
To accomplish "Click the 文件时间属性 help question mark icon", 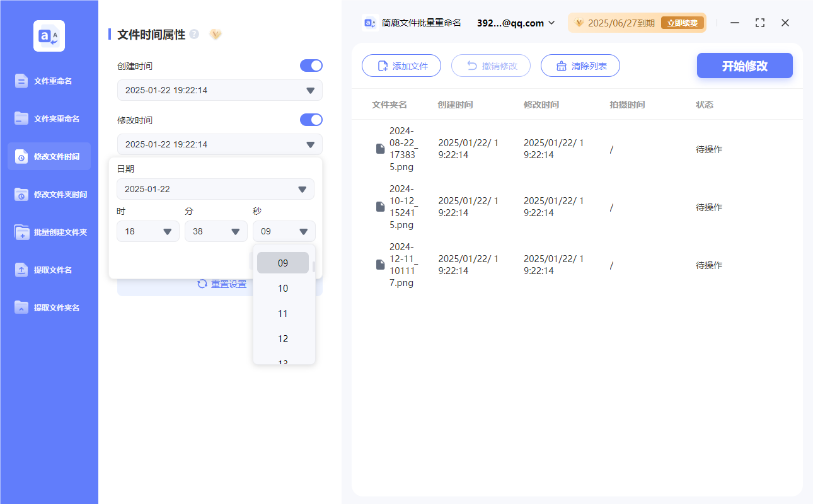I will (x=194, y=35).
